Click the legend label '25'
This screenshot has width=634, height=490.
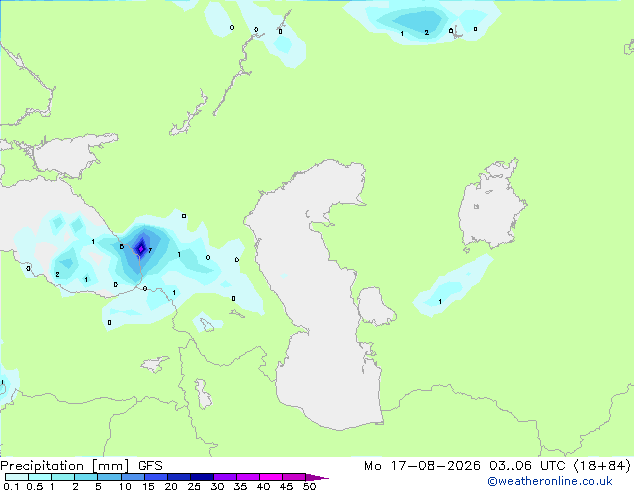[194, 486]
